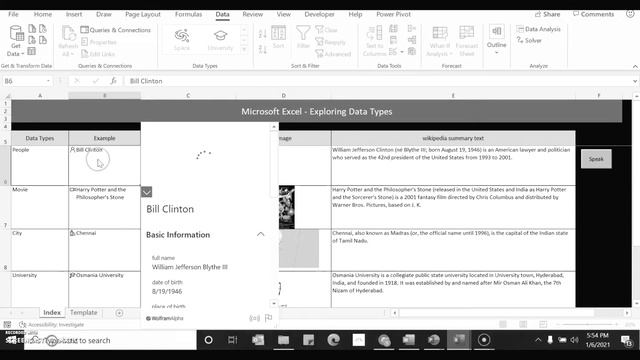Switch to the Review ribbon tab
Image resolution: width=640 pixels, height=360 pixels.
pos(253,14)
